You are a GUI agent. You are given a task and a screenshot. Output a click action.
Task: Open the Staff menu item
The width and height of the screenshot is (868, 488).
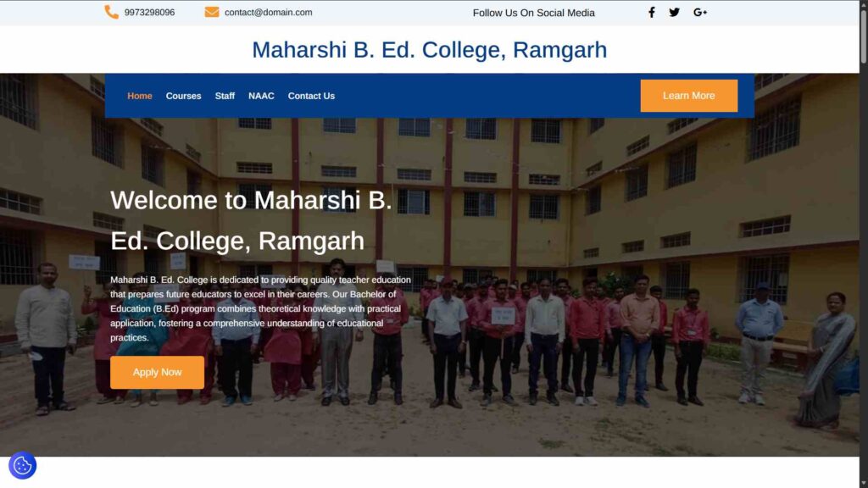(x=225, y=96)
